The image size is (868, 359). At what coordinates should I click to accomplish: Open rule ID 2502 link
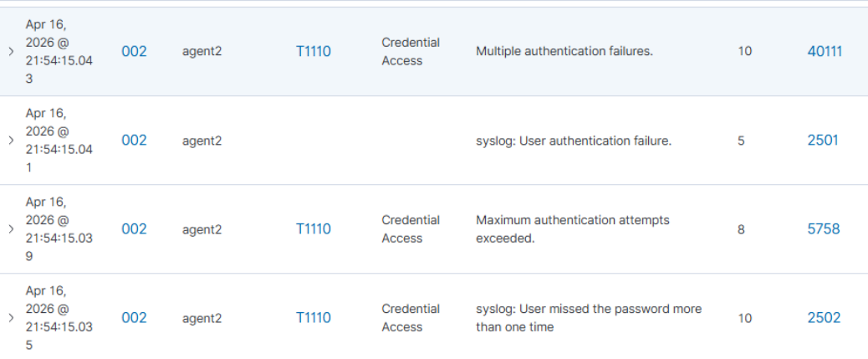click(x=823, y=318)
